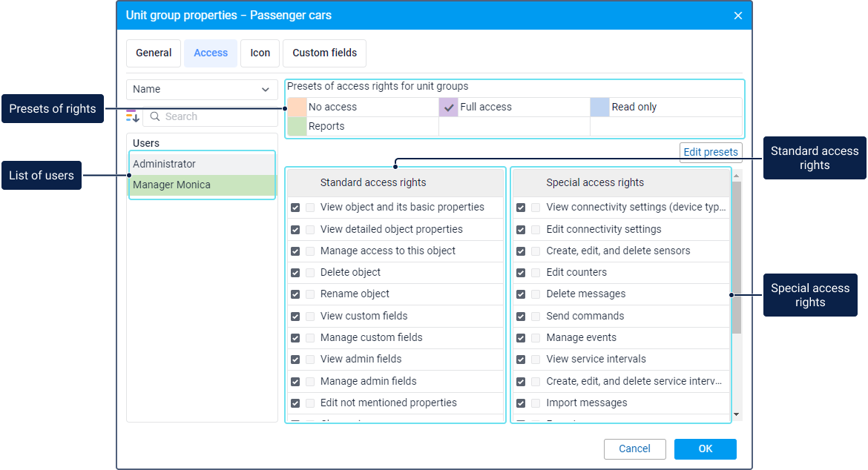This screenshot has height=470, width=868.
Task: Toggle the checked box for Delete object
Action: coord(295,273)
